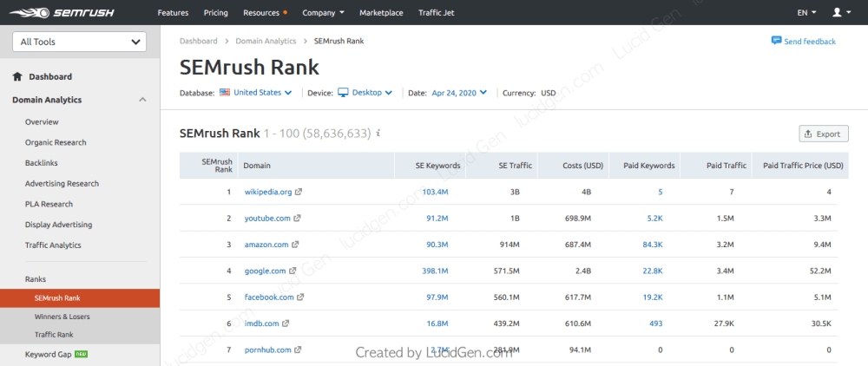
Task: Open external link icon for facebook.com
Action: pos(300,297)
